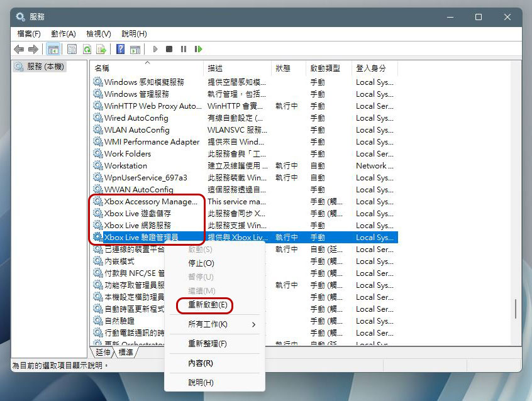Click gear icon beside Work Folders

(x=98, y=153)
